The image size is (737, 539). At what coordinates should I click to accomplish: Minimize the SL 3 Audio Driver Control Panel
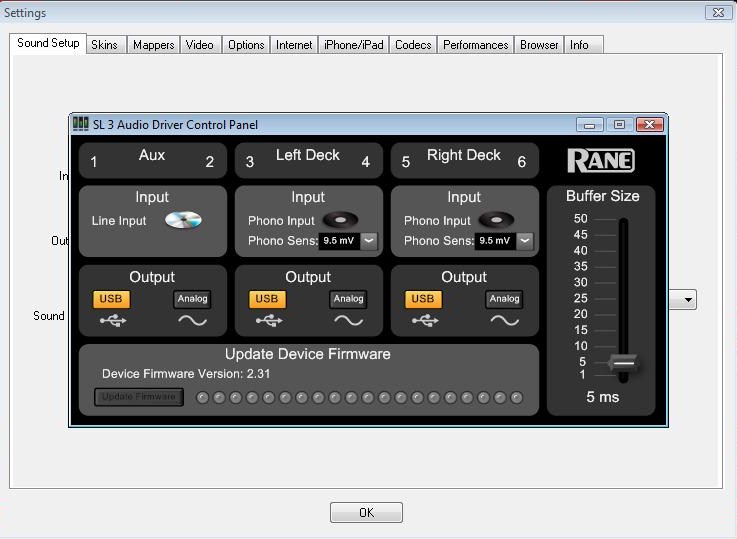(589, 125)
